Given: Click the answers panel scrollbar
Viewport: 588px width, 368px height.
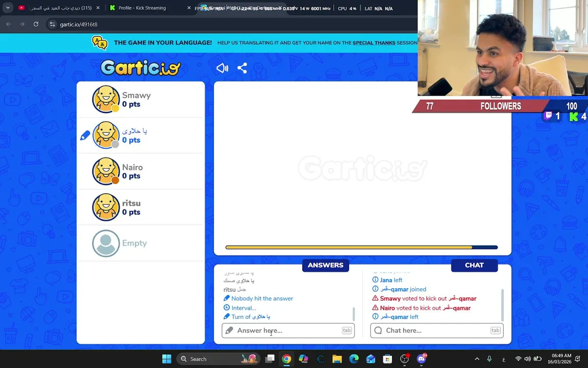Looking at the screenshot, I should coord(354,314).
